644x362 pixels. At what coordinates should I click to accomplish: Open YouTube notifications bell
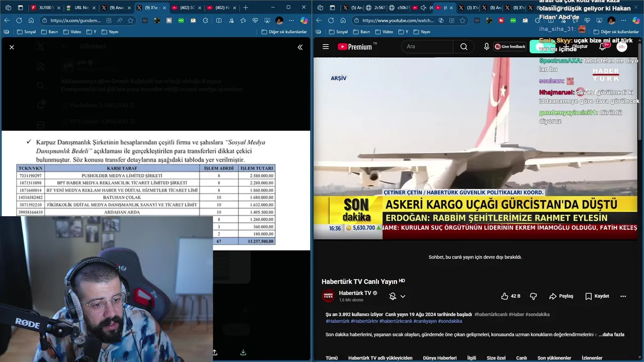(602, 47)
